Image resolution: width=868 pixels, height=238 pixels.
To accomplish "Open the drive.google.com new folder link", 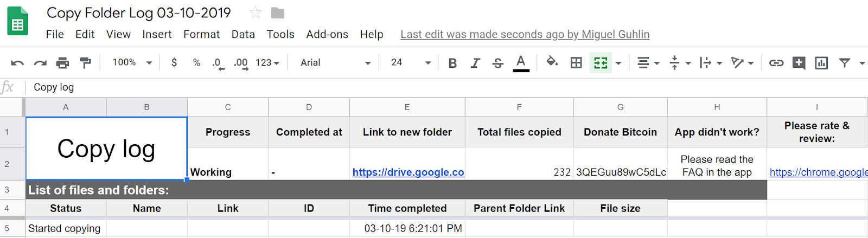I will coord(408,172).
